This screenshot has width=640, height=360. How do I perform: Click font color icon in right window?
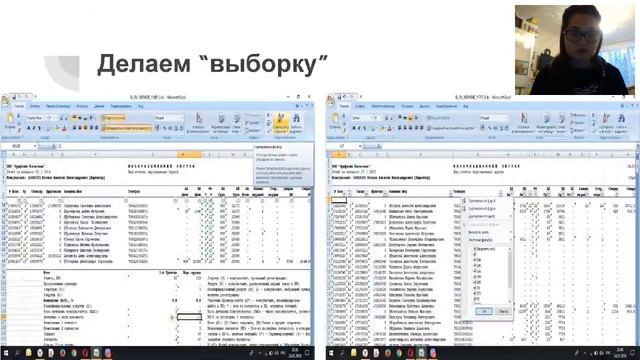pyautogui.click(x=389, y=129)
